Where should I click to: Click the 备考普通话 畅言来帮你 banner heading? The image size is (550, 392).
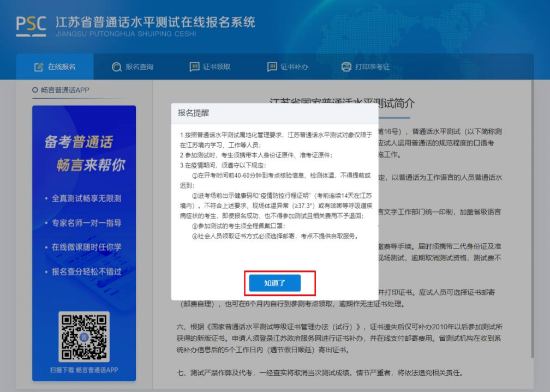pyautogui.click(x=84, y=153)
